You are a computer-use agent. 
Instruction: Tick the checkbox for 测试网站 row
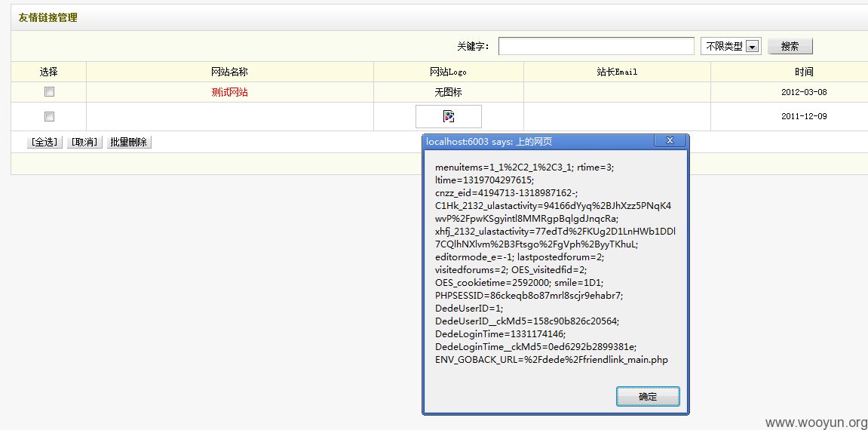[x=49, y=92]
